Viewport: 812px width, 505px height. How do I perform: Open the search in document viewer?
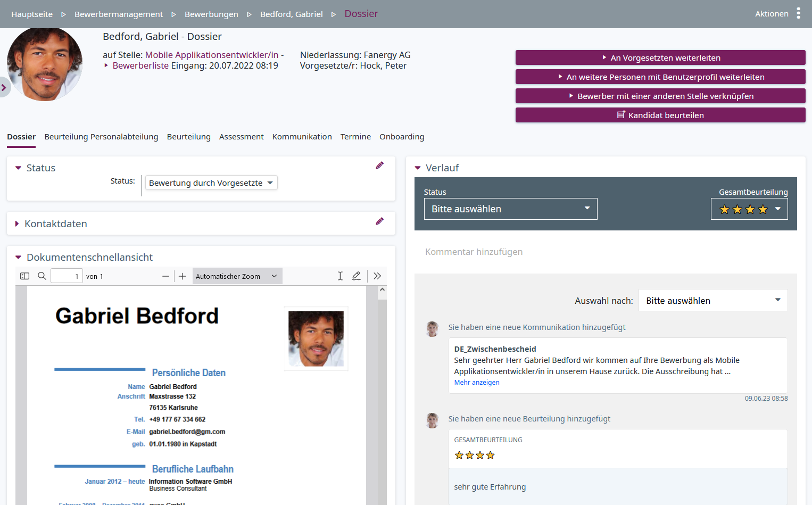42,276
